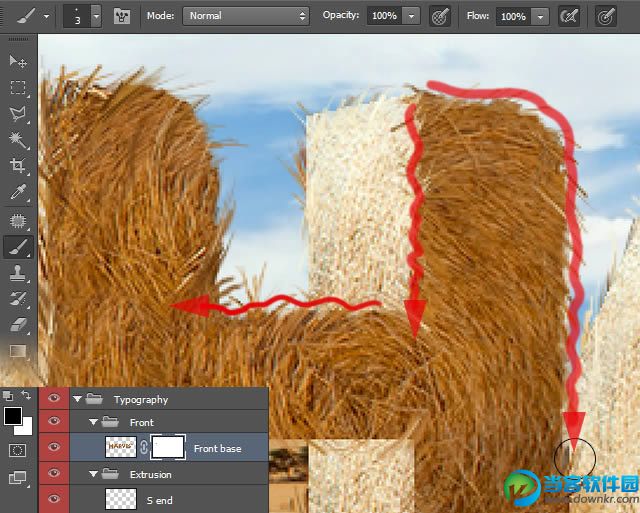This screenshot has height=513, width=640.
Task: Toggle tablet pressure for opacity
Action: tap(440, 16)
